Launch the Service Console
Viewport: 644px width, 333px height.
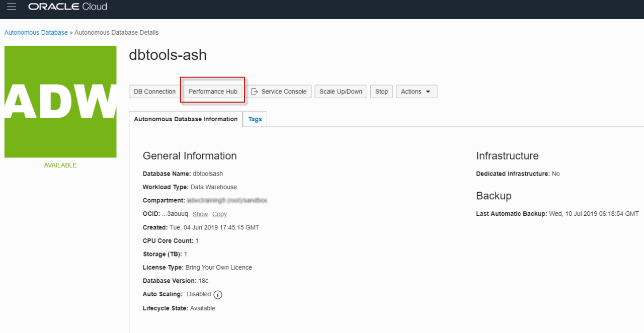(279, 92)
